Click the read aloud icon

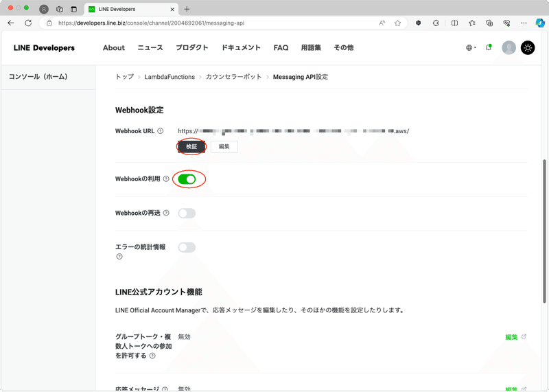coord(382,23)
